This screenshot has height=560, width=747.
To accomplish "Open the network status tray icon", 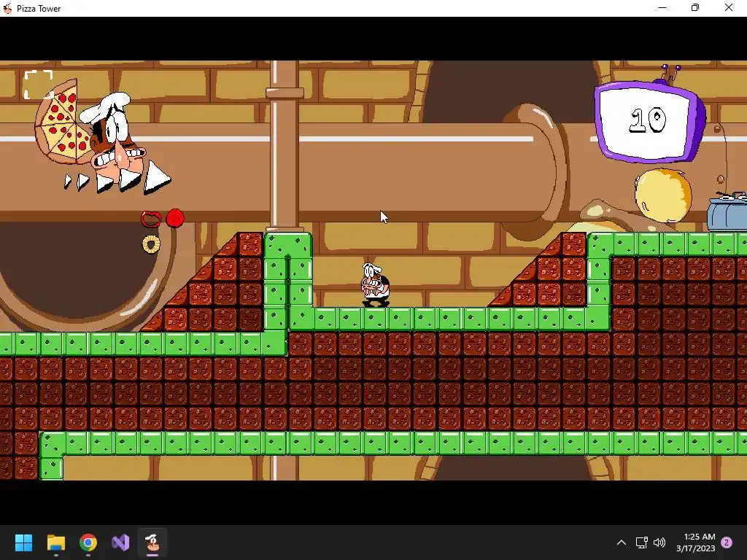I will click(x=641, y=542).
